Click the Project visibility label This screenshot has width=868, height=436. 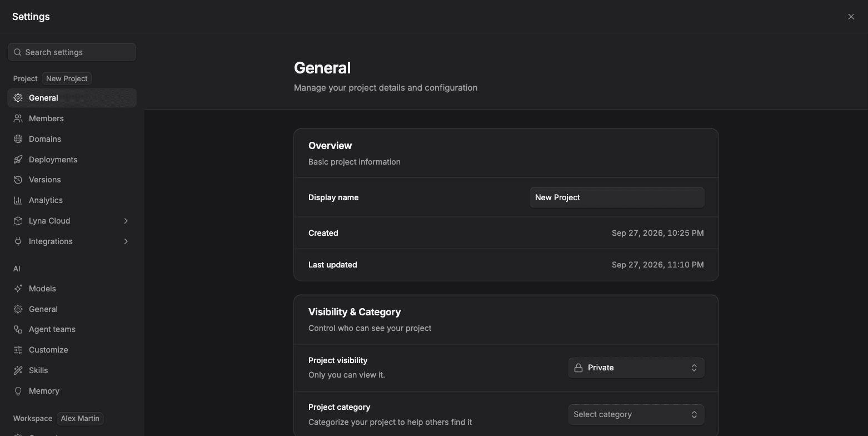[338, 360]
